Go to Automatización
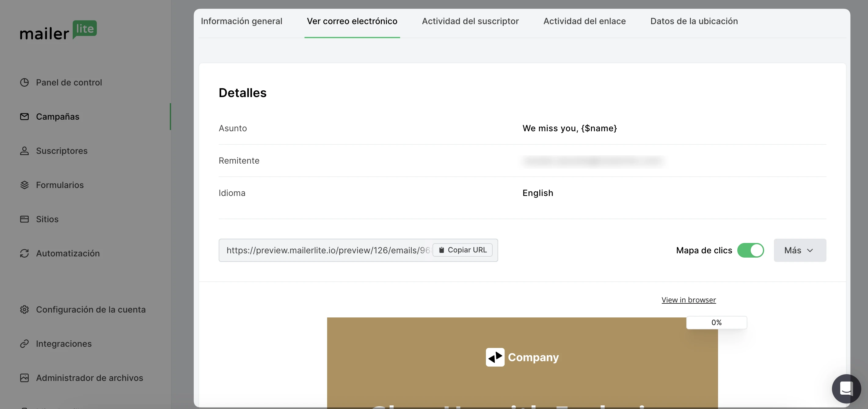The height and width of the screenshot is (409, 868). [x=68, y=253]
